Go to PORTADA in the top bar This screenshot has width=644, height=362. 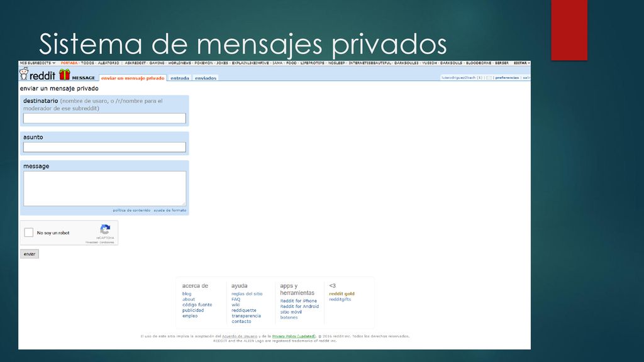pyautogui.click(x=69, y=63)
